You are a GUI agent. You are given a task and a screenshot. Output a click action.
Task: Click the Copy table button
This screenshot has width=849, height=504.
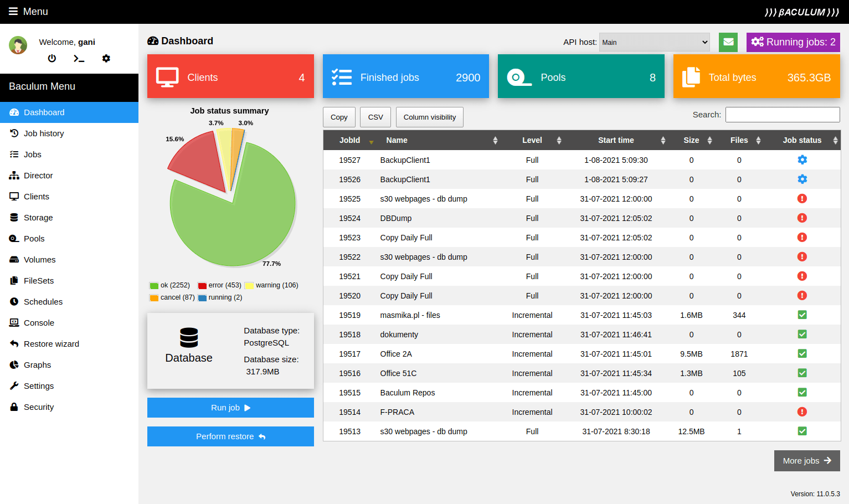click(x=339, y=117)
